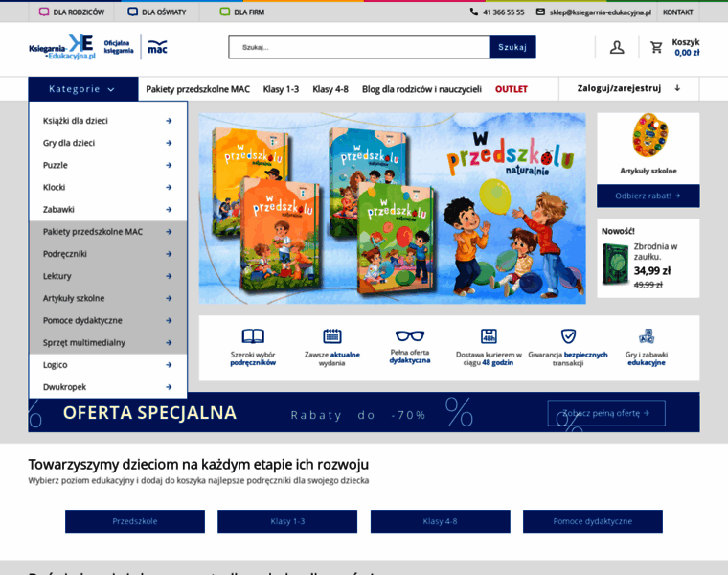728x575 pixels.
Task: Expand Książki dla dzieci category arrow
Action: tap(169, 121)
